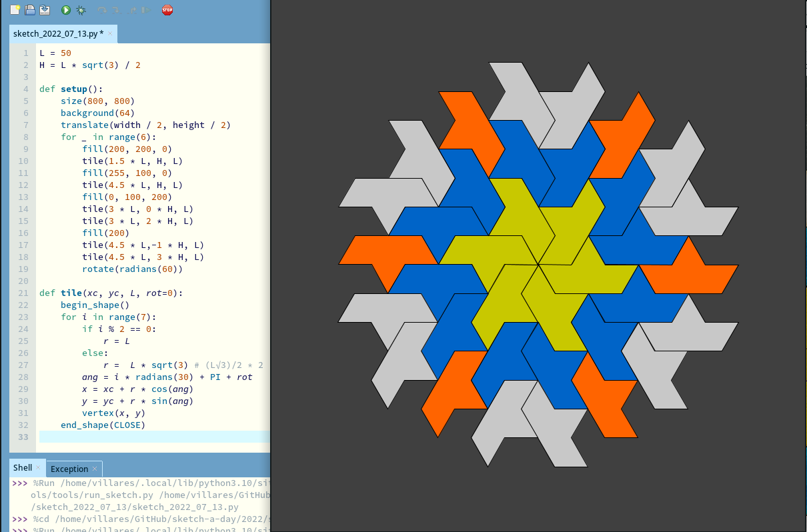The width and height of the screenshot is (807, 532).
Task: Click the '%cd /home/villares/GitHub' shell line
Action: (153, 519)
